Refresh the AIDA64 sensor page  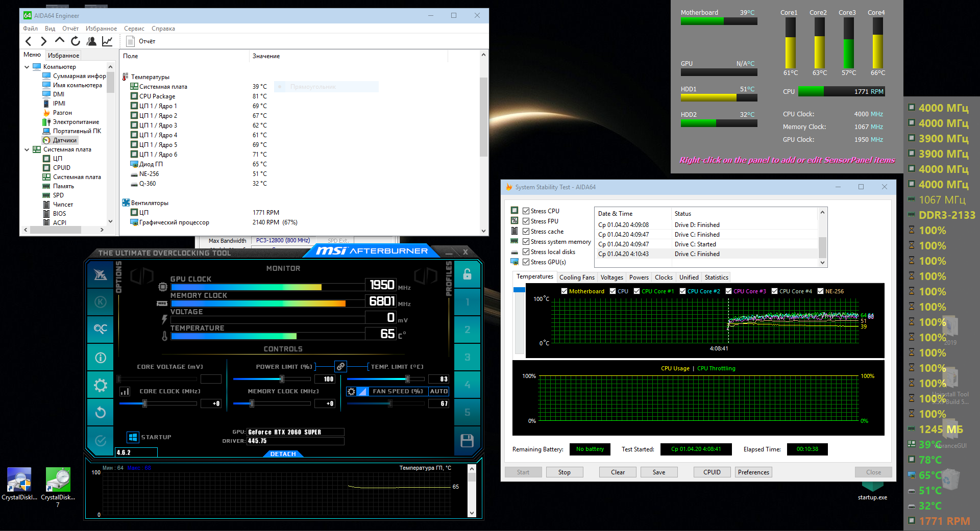click(76, 41)
